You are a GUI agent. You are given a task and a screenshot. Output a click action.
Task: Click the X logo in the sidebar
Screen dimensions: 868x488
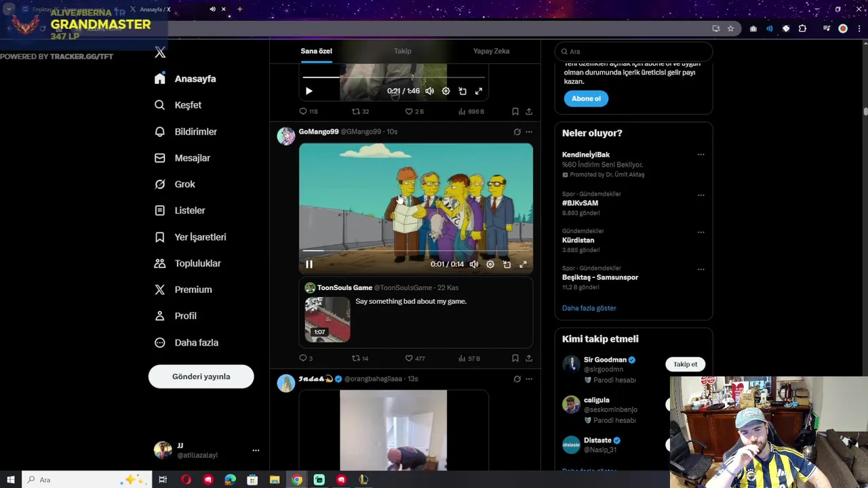coord(160,52)
